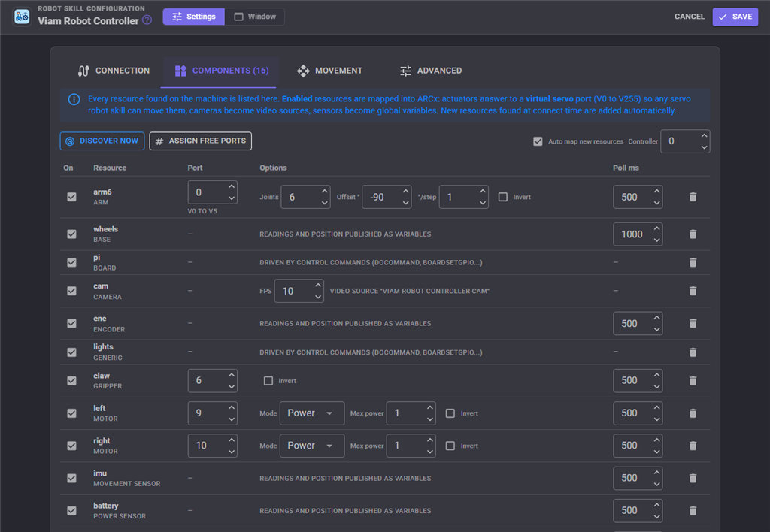Cancel the configuration changes

click(x=689, y=17)
